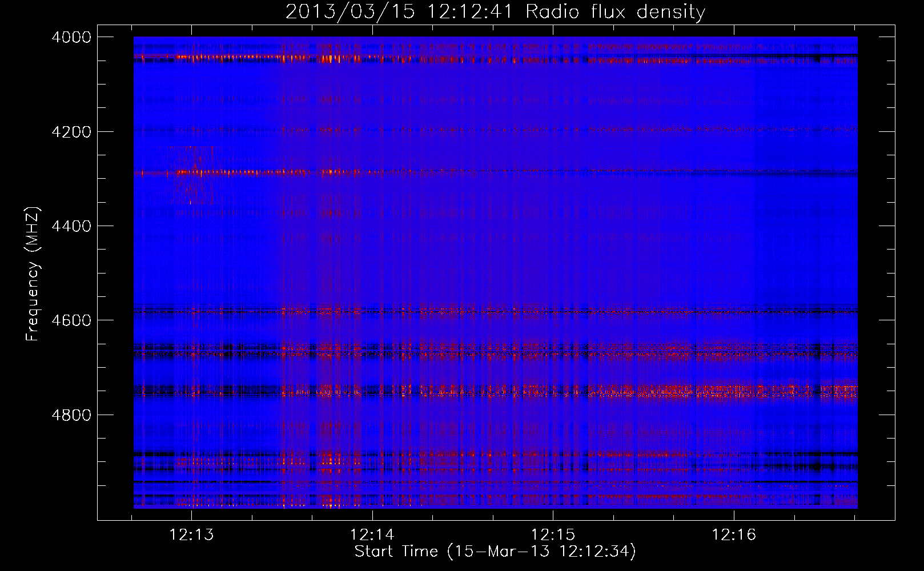Select the 4000 frequency tick label
The height and width of the screenshot is (571, 924).
pos(71,37)
